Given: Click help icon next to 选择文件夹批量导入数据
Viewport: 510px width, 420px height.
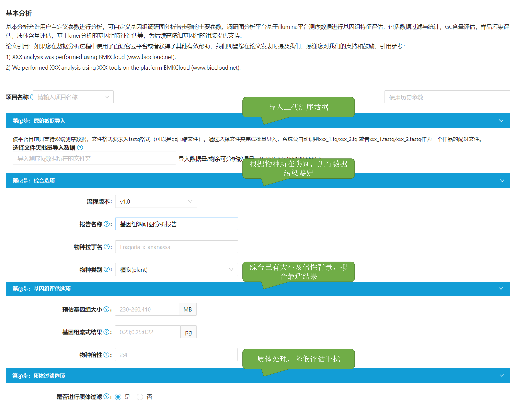Looking at the screenshot, I should (80, 148).
